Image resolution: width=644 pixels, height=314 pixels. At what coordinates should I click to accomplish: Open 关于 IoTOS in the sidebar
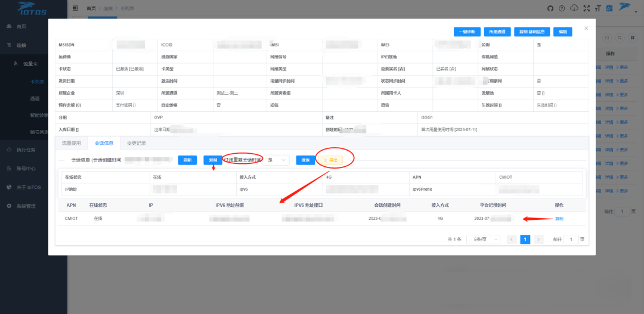29,187
